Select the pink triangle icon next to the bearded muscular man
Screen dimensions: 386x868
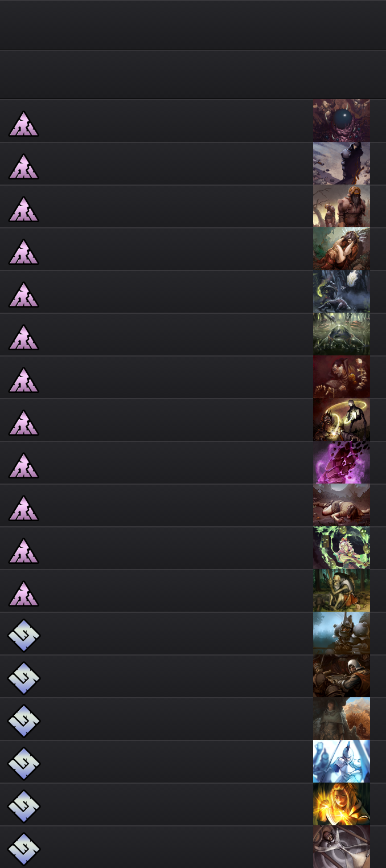click(x=23, y=209)
